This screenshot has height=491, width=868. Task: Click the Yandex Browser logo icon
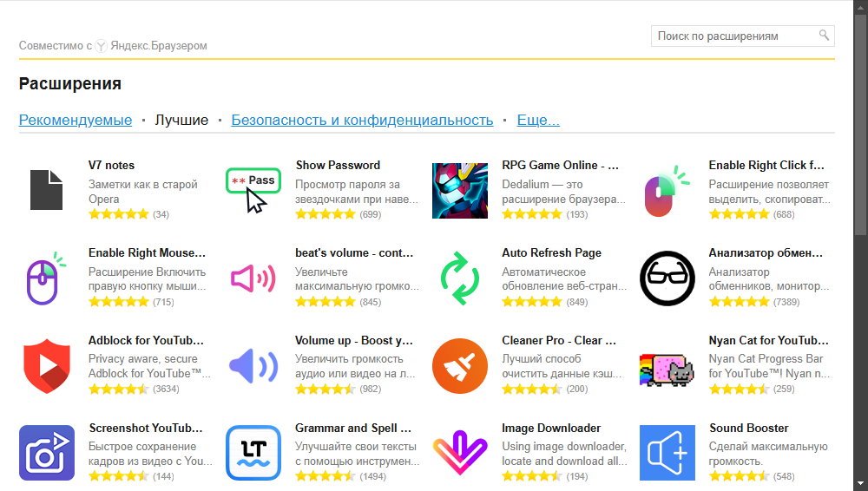coord(101,46)
